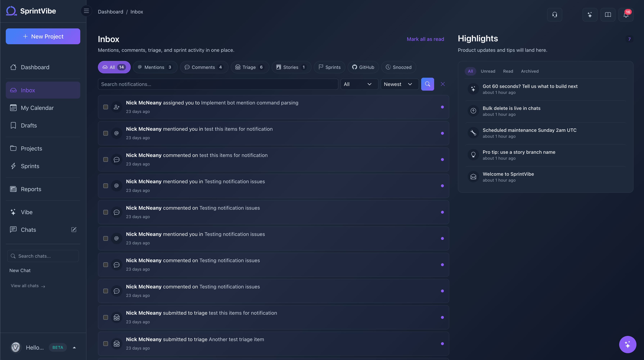Filter highlights by Archived
This screenshot has width=644, height=360.
(x=530, y=71)
